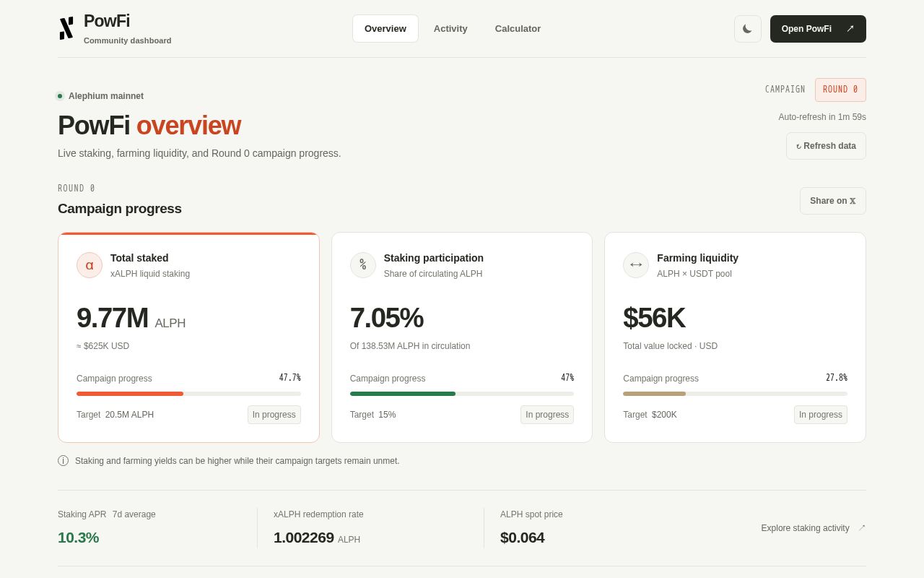Click the Staking participation progress bar
924x578 pixels.
click(x=462, y=394)
